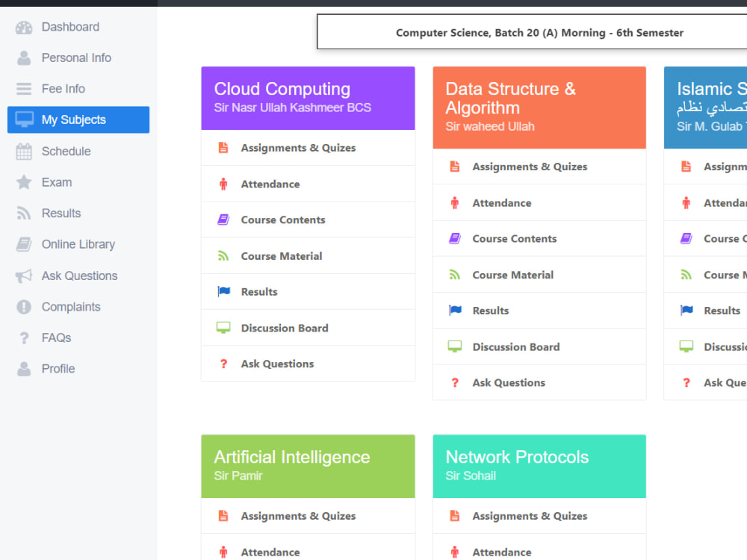
Task: Click the Data Structure & Algorithm orange header
Action: coord(539,108)
